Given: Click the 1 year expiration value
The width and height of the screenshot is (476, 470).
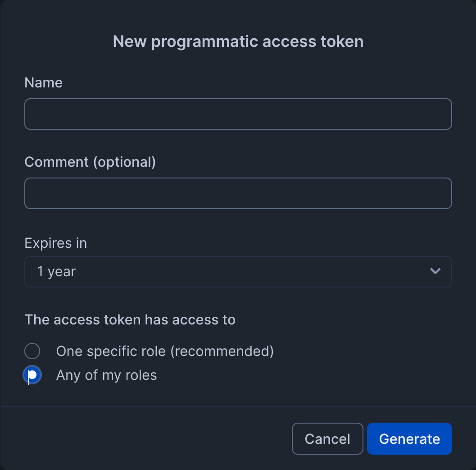Looking at the screenshot, I should 56,271.
